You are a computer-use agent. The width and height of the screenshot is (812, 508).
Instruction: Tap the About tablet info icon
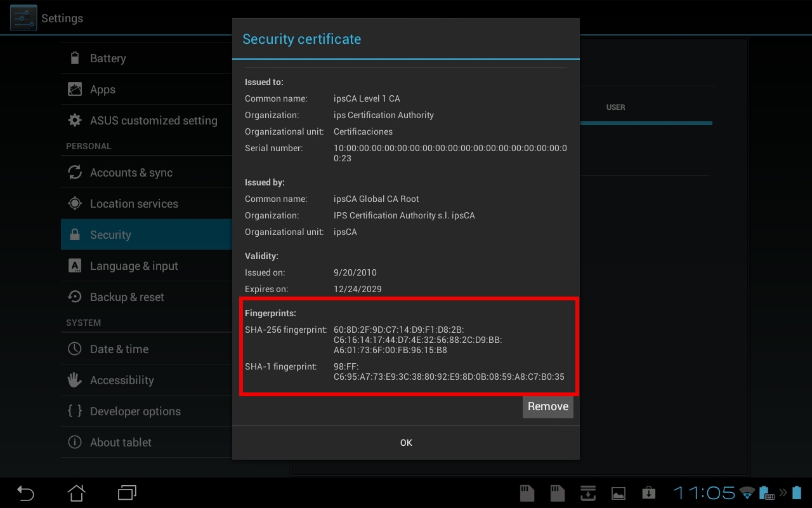pyautogui.click(x=75, y=442)
